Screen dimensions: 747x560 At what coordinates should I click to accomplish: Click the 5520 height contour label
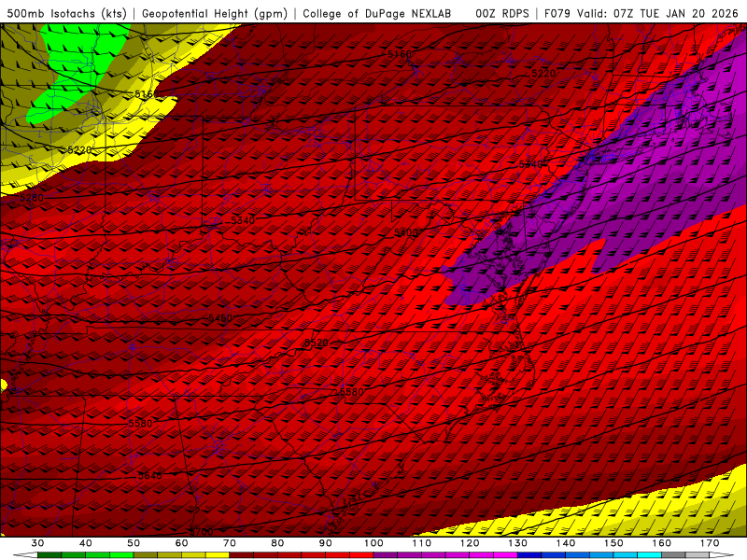[317, 343]
